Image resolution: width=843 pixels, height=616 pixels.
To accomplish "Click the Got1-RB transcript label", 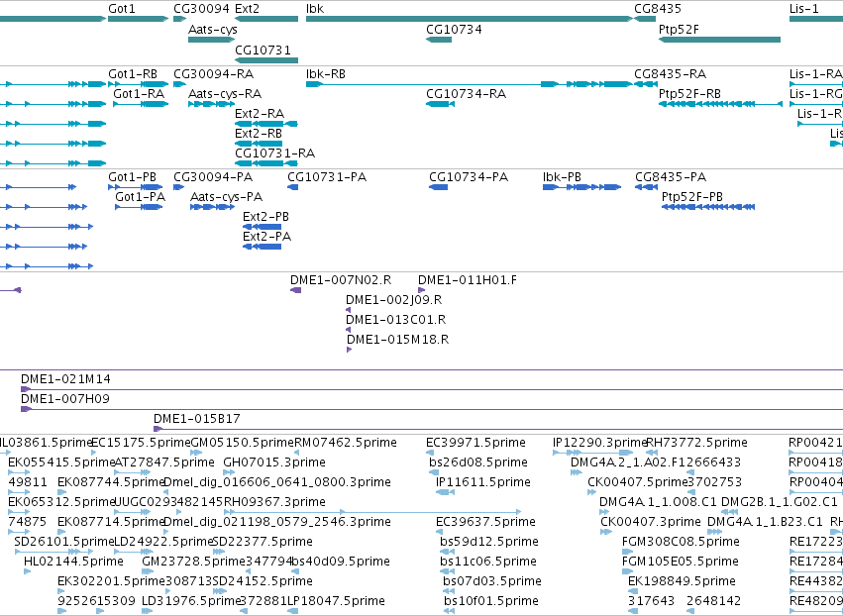I will pos(133,73).
